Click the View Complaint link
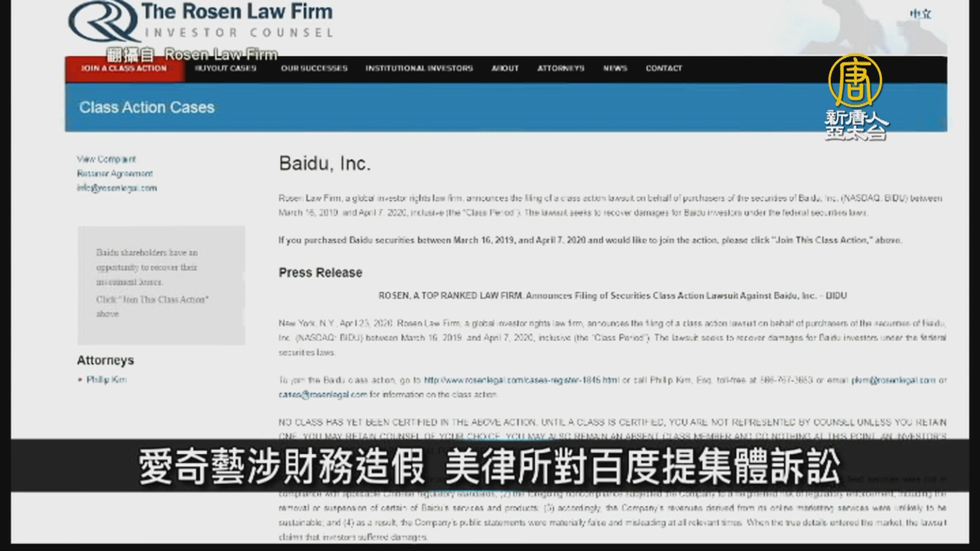Image resolution: width=980 pixels, height=551 pixels. [x=106, y=159]
